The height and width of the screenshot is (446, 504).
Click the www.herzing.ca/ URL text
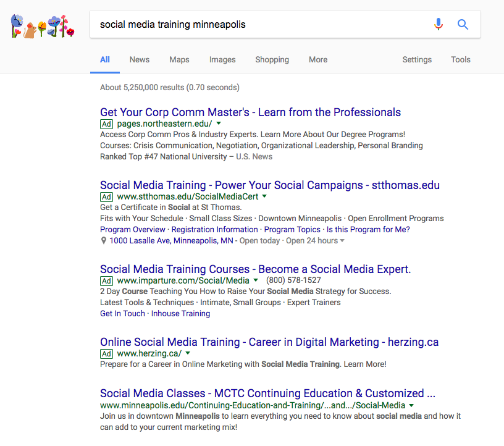pyautogui.click(x=149, y=354)
